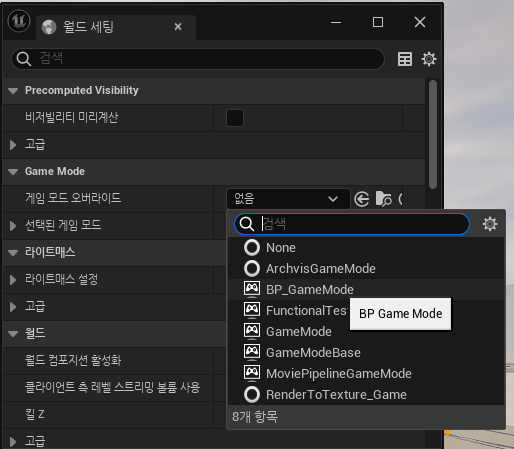Pick MoviePipelineGameMode entry
The image size is (514, 449).
point(366,374)
